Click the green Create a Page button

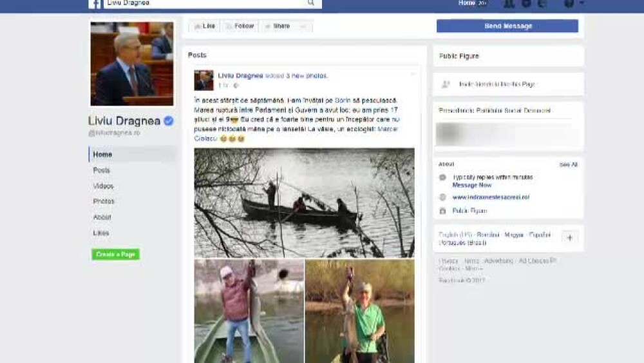(115, 255)
